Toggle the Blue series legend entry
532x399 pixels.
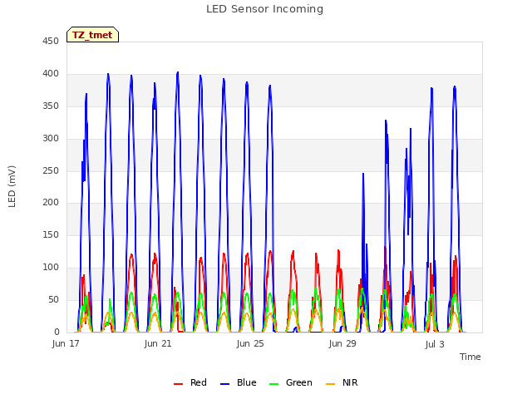(239, 382)
